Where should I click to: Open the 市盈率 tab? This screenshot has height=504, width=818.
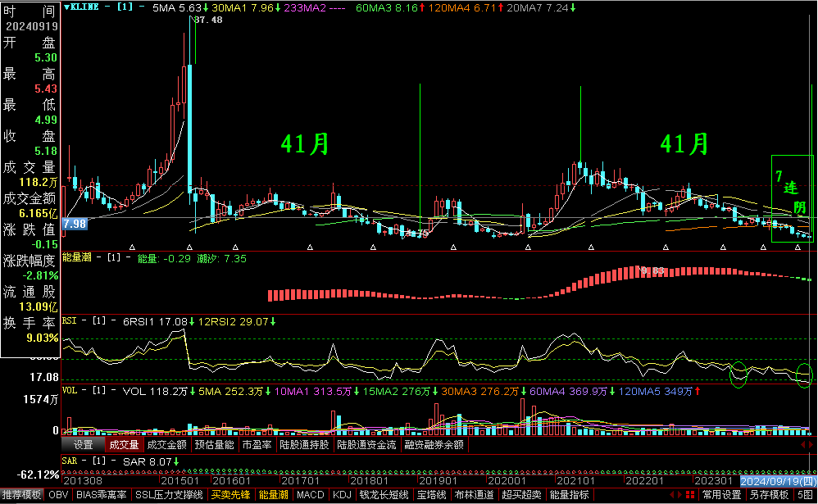coord(257,445)
